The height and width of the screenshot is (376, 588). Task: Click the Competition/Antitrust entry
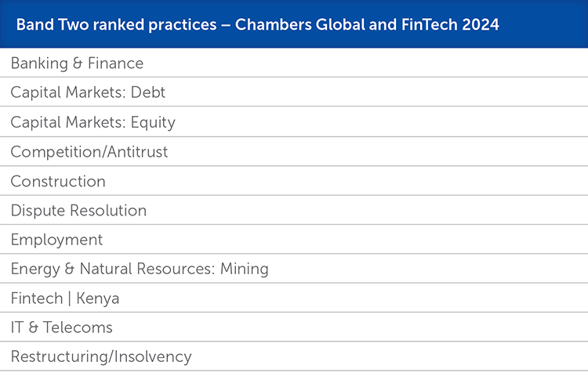294,151
